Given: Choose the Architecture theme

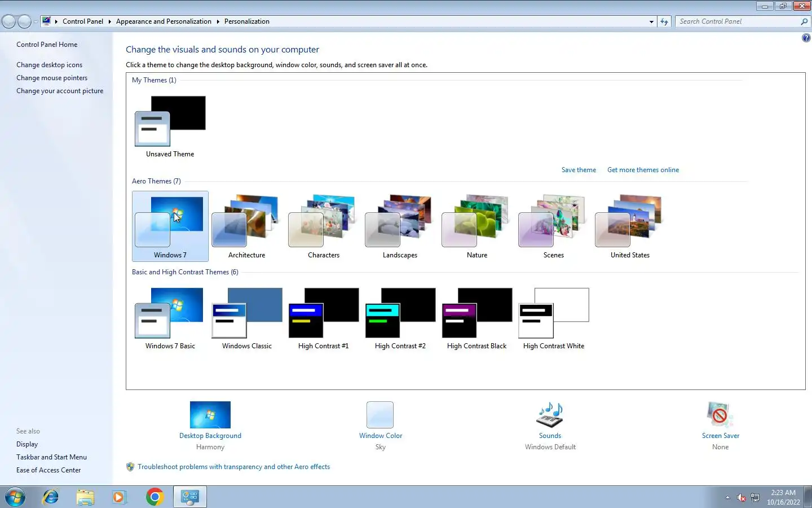Looking at the screenshot, I should 246,226.
